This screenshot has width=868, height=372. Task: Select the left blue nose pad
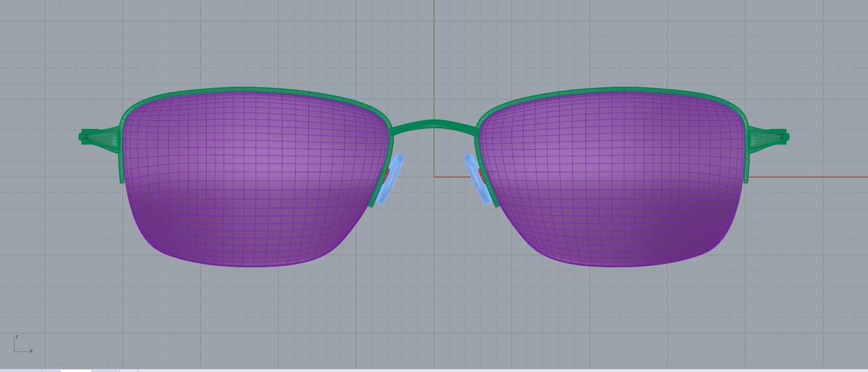pos(391,179)
